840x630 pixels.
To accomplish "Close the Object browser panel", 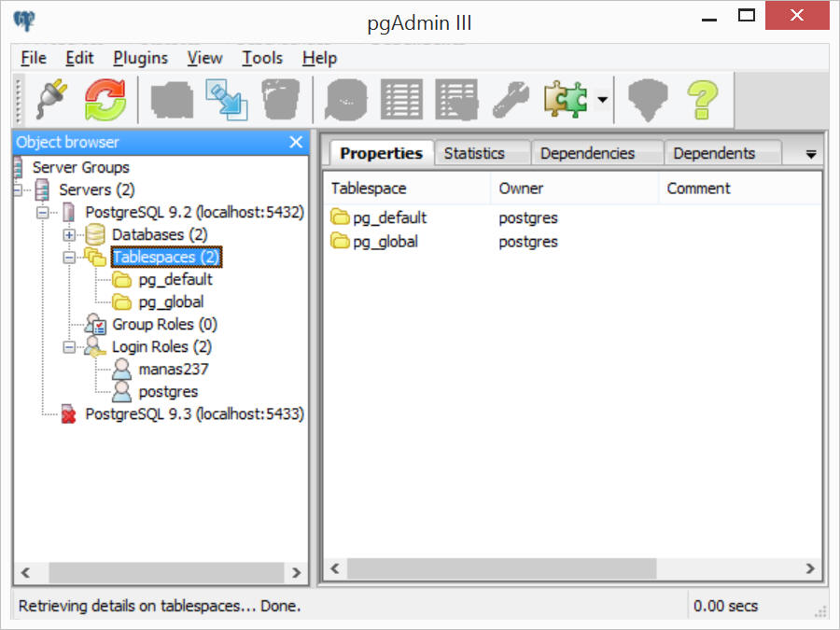I will (296, 142).
